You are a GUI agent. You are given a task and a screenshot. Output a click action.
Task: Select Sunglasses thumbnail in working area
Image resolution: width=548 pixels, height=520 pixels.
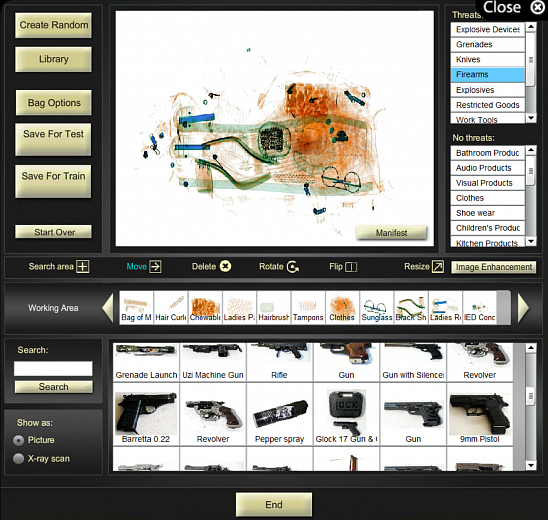coord(377,308)
